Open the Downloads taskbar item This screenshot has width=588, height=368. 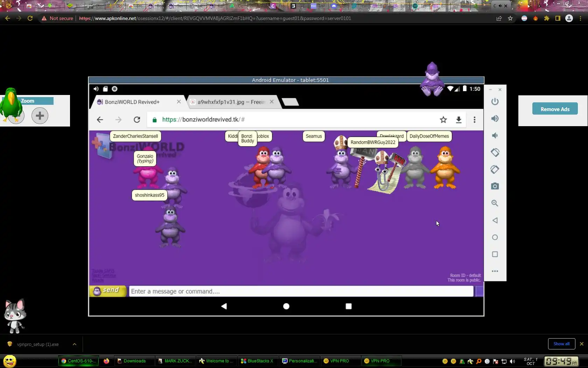click(135, 361)
